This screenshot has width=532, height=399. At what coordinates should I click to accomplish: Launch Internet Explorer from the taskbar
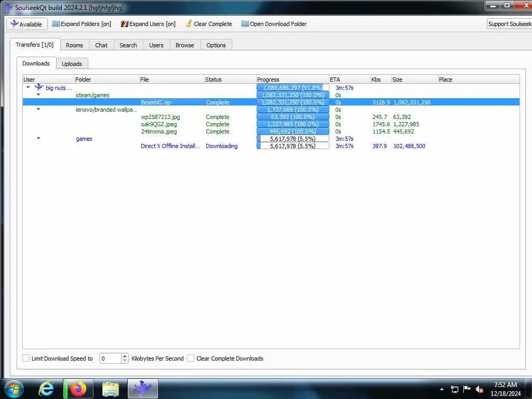tap(46, 389)
